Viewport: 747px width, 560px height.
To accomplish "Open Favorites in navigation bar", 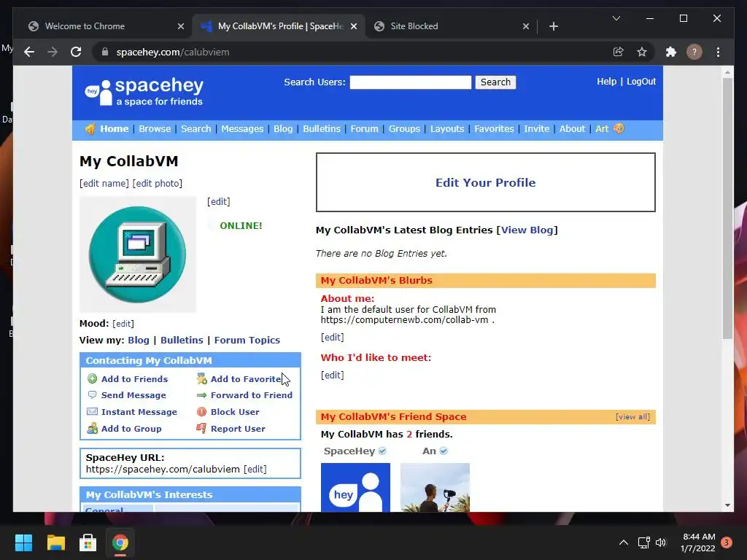I will click(x=494, y=128).
